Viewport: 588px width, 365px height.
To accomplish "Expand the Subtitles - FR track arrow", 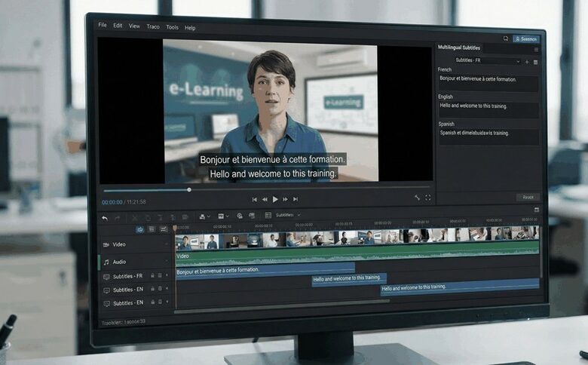I will coord(167,275).
